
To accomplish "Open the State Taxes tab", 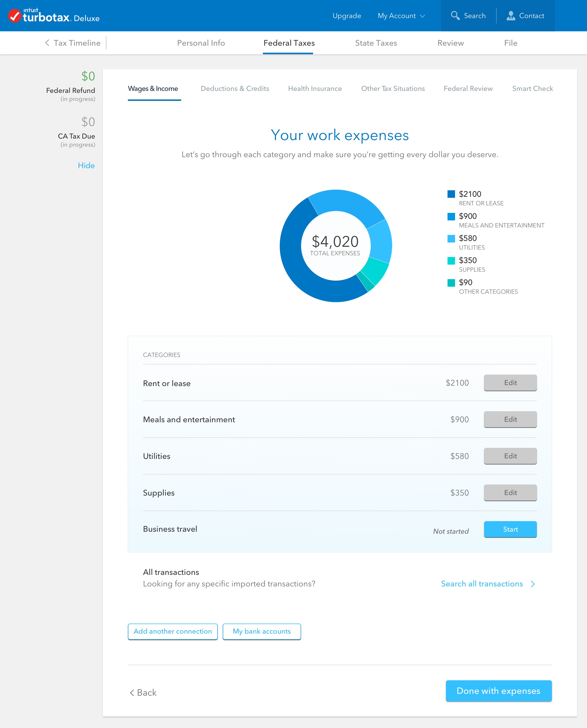I will point(376,43).
